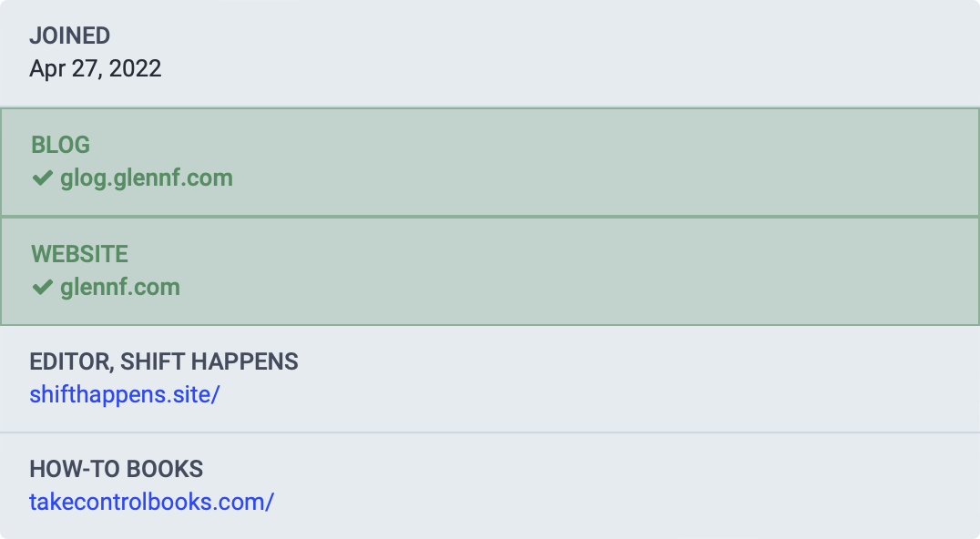Image resolution: width=980 pixels, height=539 pixels.
Task: Open the shifthappens.site link
Action: click(124, 395)
